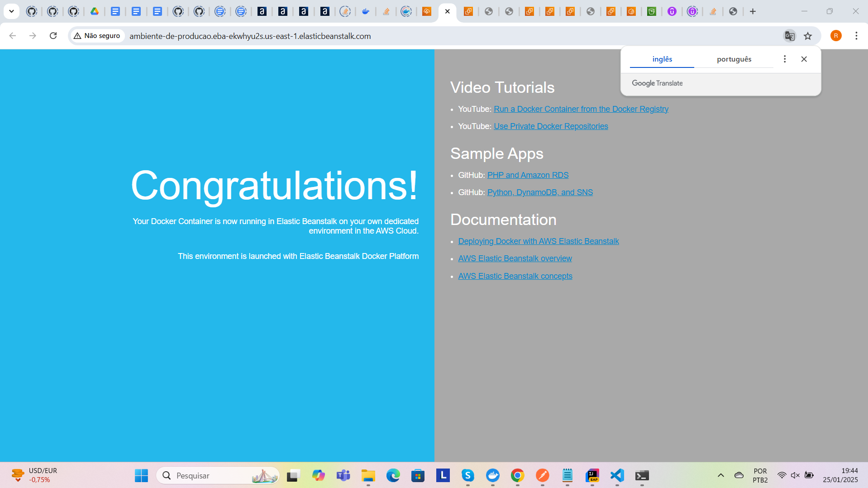
Task: Close the current Elastic Beanstalk tab
Action: [x=448, y=11]
